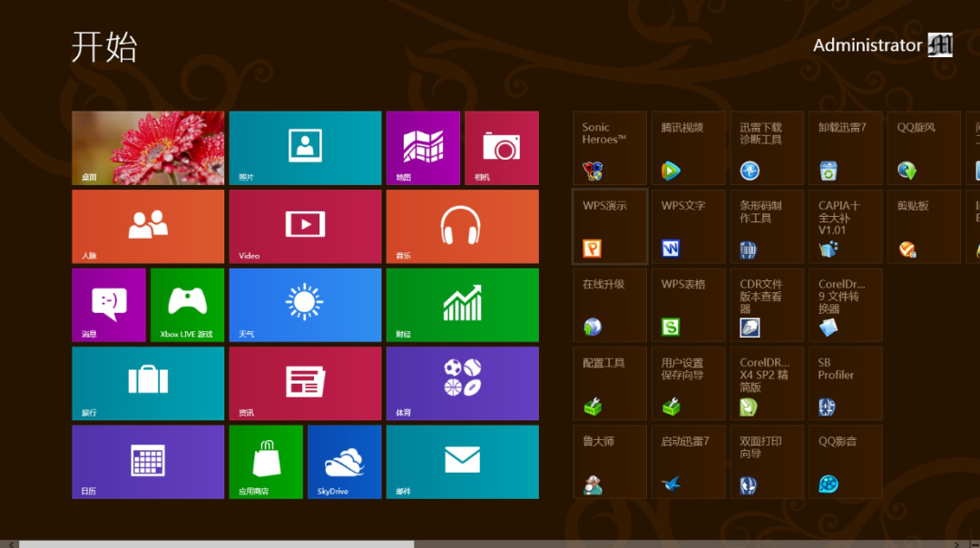
Task: Launch Sonic Heroes tile
Action: [x=610, y=148]
